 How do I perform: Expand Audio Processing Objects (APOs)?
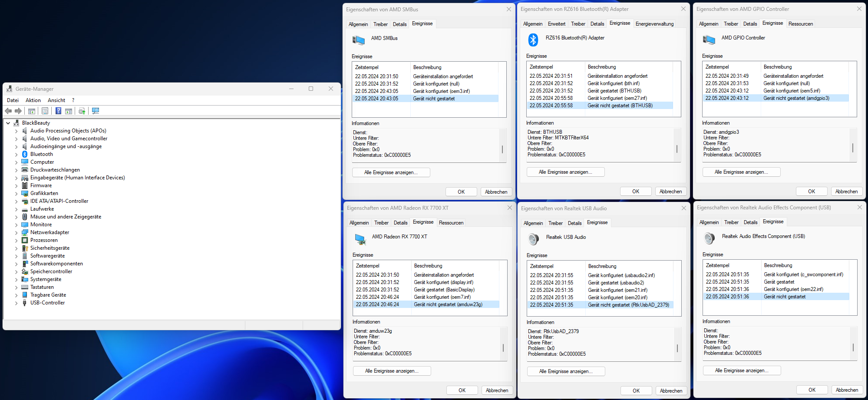click(17, 131)
